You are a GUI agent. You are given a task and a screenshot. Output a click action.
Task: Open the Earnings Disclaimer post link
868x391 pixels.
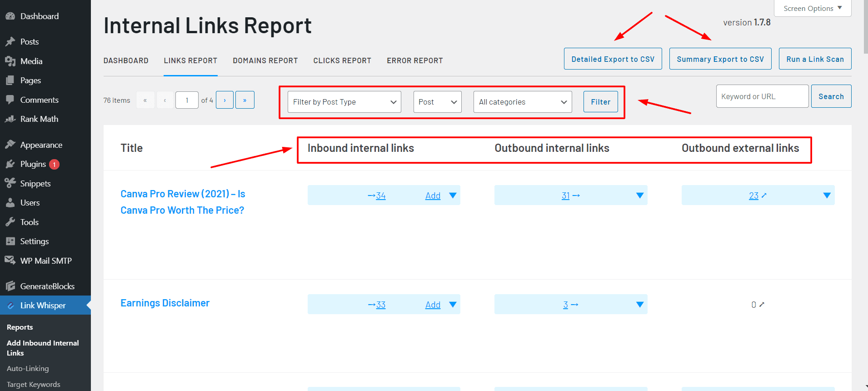point(165,303)
